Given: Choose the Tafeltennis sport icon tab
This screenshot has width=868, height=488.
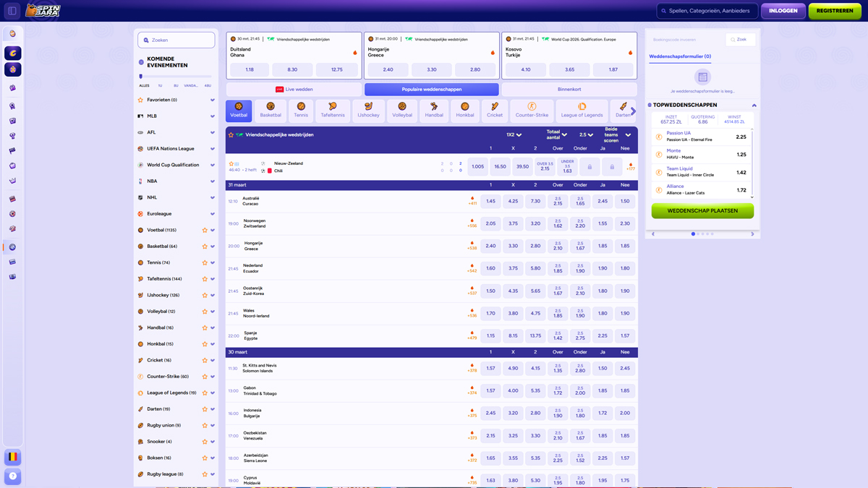Looking at the screenshot, I should [x=333, y=111].
